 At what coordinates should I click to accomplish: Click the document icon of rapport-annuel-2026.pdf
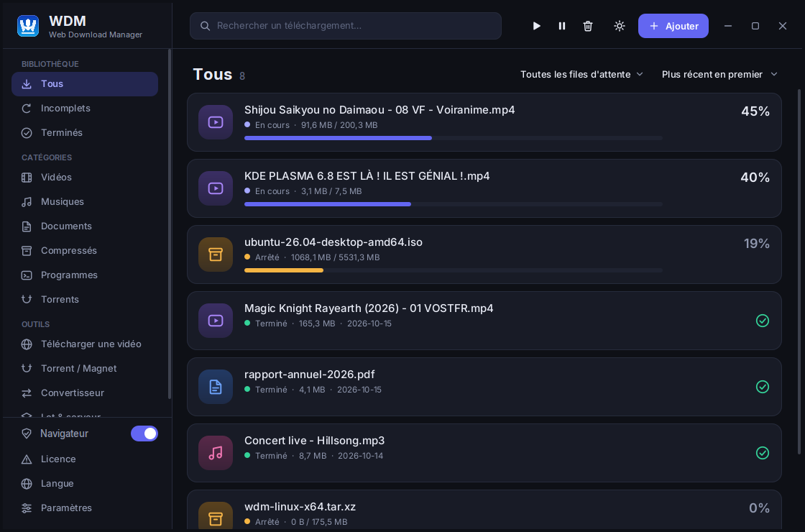(x=216, y=387)
